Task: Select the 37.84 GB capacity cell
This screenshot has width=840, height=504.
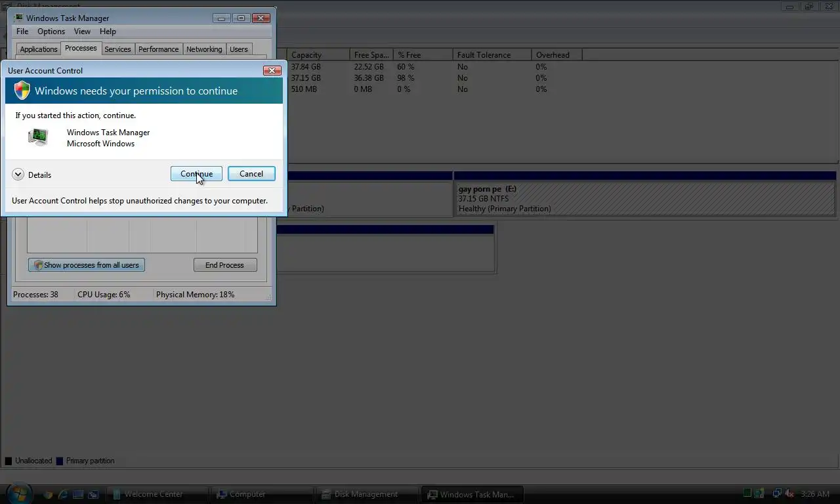Action: click(306, 67)
